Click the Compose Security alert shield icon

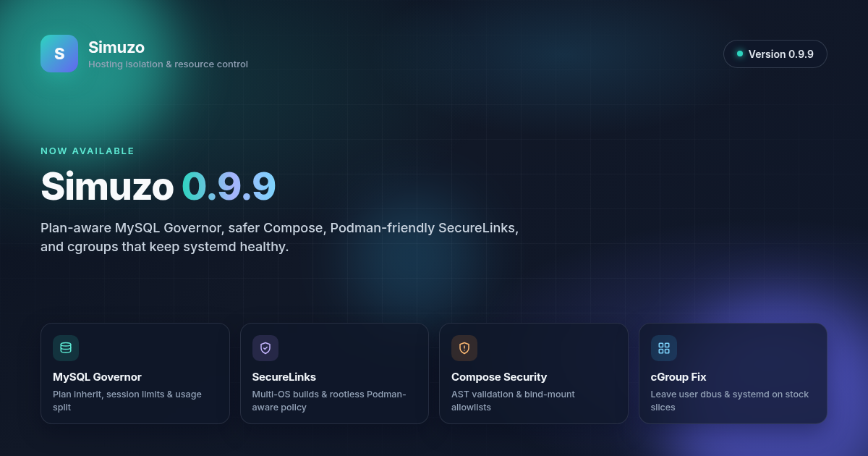464,348
